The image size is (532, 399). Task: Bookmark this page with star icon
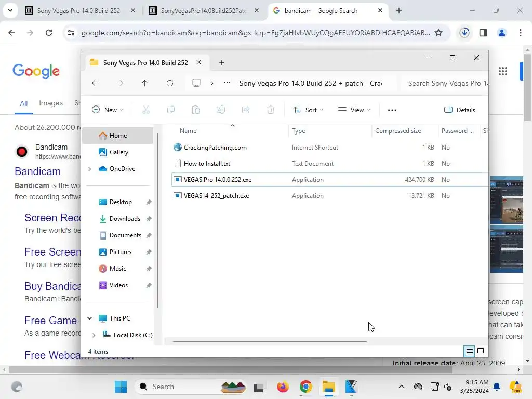pos(438,33)
